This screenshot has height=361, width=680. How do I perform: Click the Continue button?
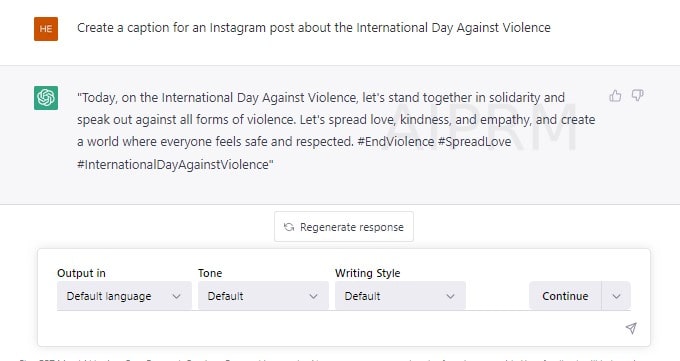pos(565,296)
